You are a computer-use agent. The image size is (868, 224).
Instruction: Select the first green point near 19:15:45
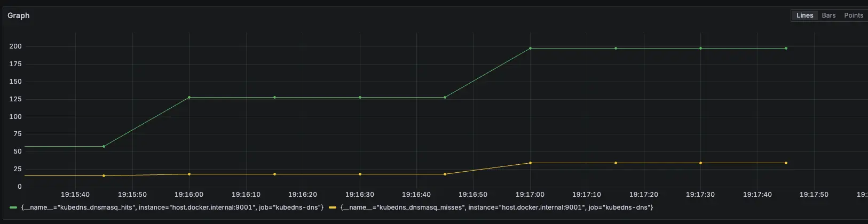tap(104, 146)
